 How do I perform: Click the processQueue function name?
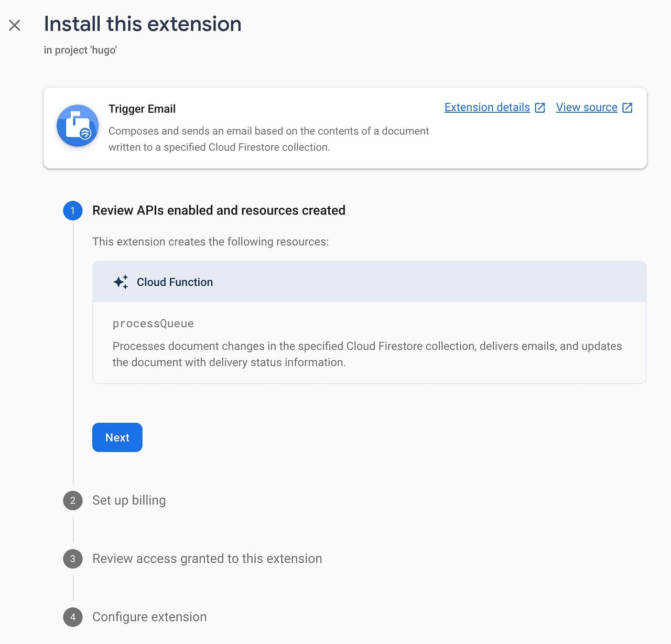pyautogui.click(x=153, y=324)
